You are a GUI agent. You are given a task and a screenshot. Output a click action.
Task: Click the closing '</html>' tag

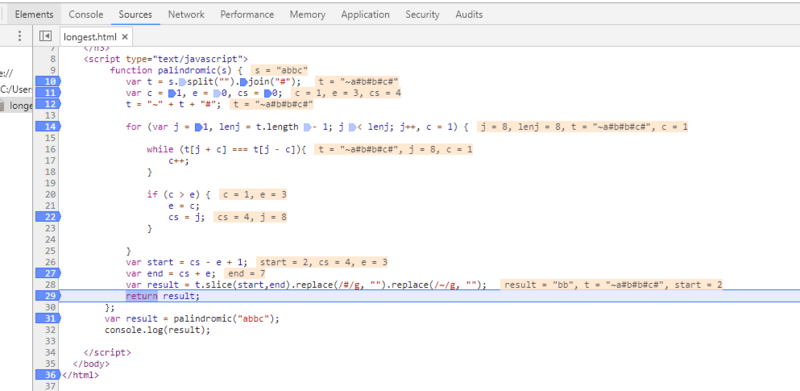coord(80,375)
